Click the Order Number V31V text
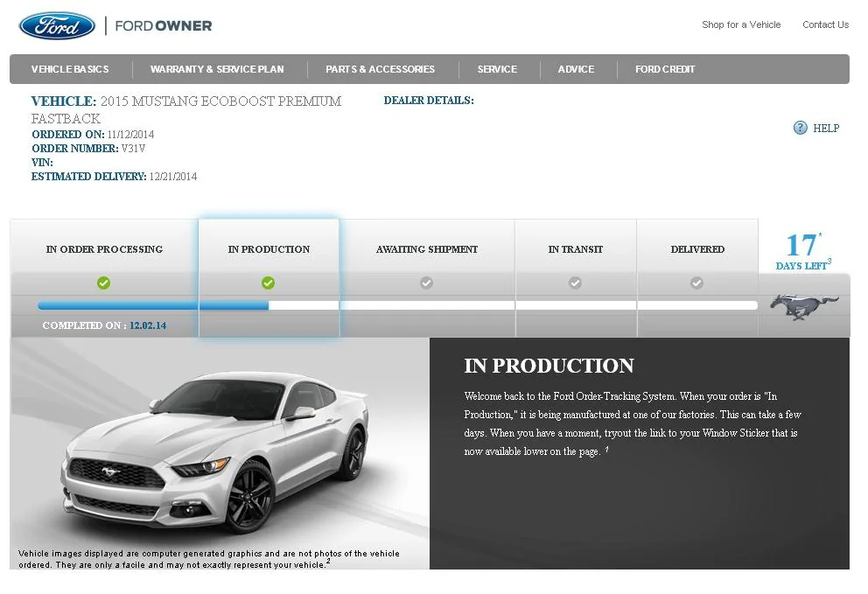868x594 pixels. (x=88, y=149)
